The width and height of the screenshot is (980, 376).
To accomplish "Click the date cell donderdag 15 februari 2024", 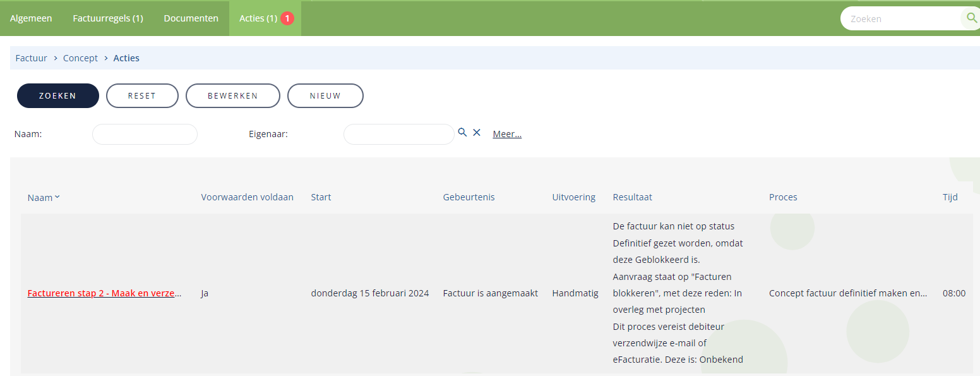I will (370, 293).
